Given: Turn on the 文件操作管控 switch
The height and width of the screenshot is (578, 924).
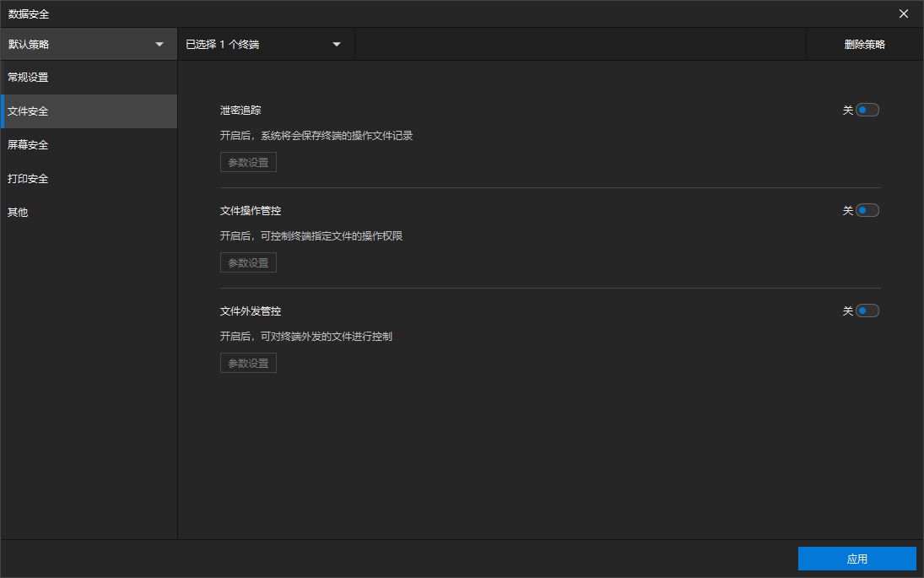Looking at the screenshot, I should [x=867, y=210].
